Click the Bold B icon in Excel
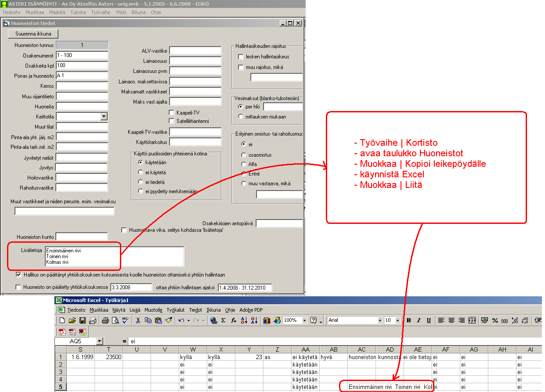The image size is (545, 392). (x=408, y=320)
